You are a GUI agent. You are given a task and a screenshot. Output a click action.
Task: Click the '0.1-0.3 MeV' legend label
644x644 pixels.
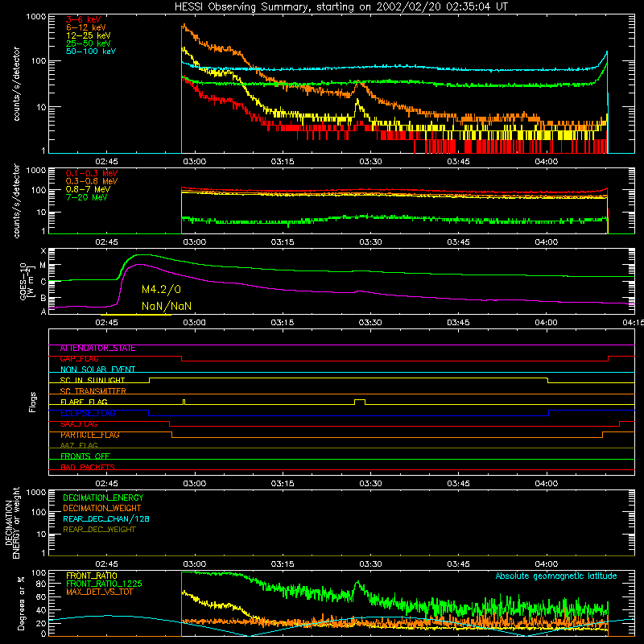[92, 173]
